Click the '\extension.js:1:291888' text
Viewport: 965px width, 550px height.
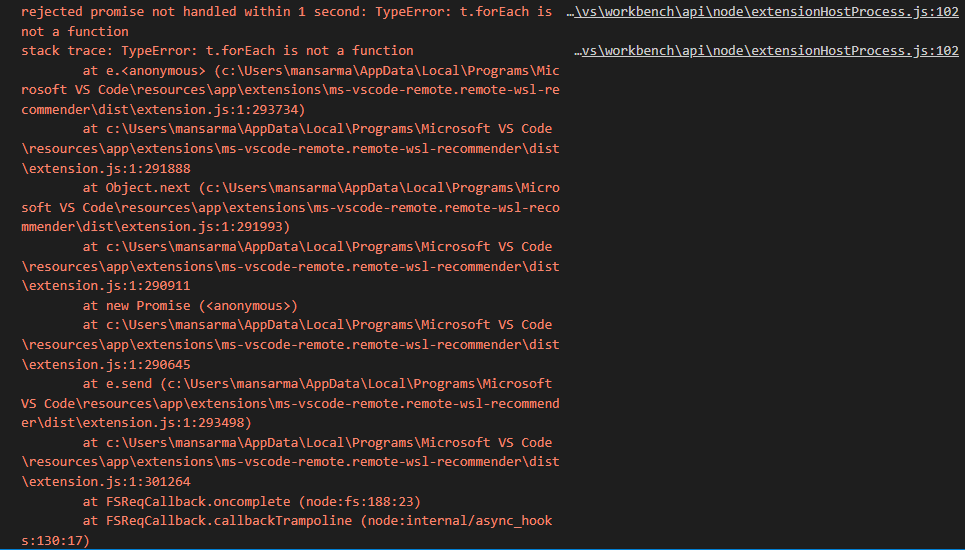click(x=106, y=169)
